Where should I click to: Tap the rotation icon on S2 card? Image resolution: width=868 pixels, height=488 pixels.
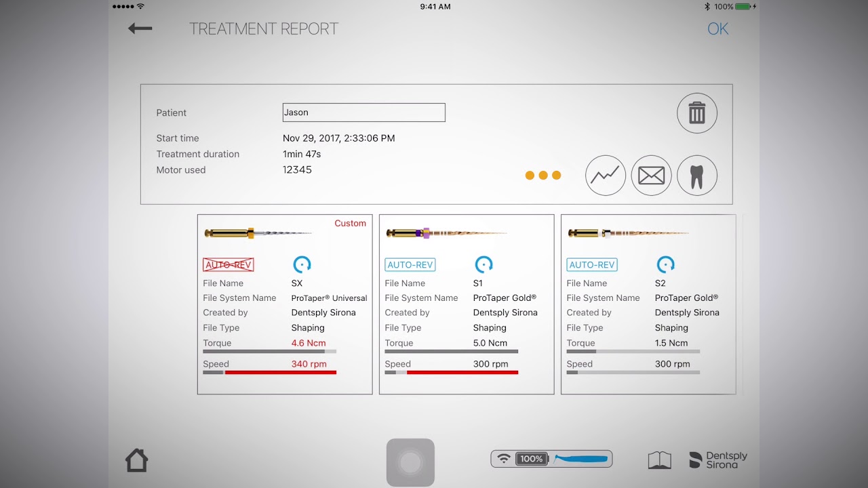(x=666, y=264)
